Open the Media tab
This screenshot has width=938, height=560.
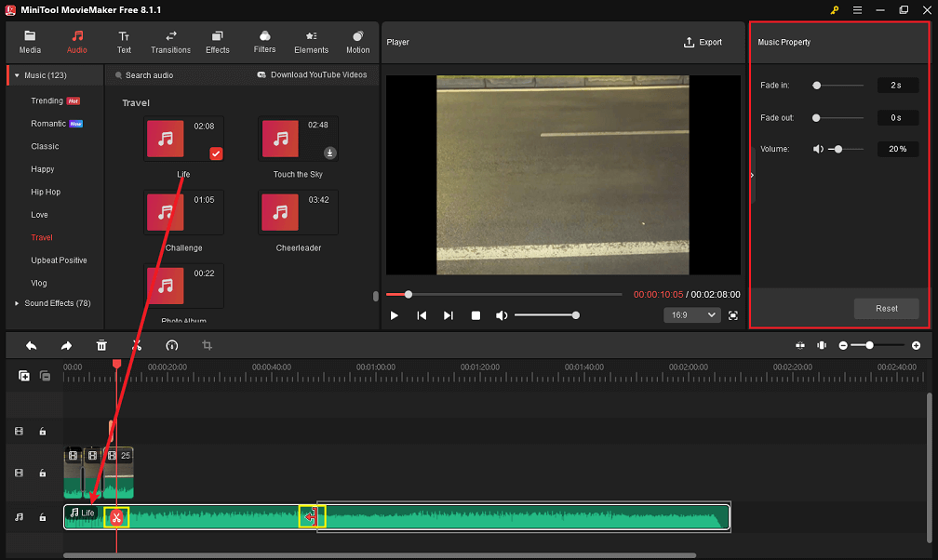pyautogui.click(x=30, y=43)
